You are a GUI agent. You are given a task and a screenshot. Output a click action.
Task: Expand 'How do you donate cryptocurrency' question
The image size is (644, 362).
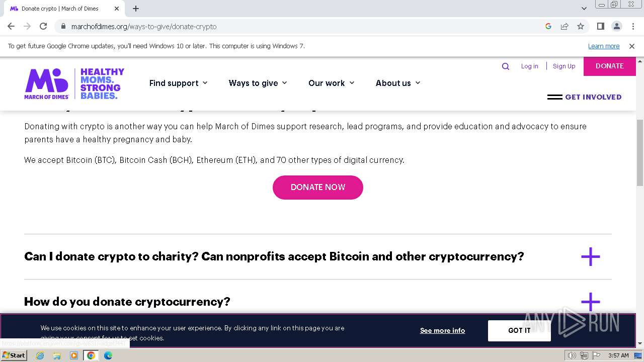pyautogui.click(x=590, y=302)
